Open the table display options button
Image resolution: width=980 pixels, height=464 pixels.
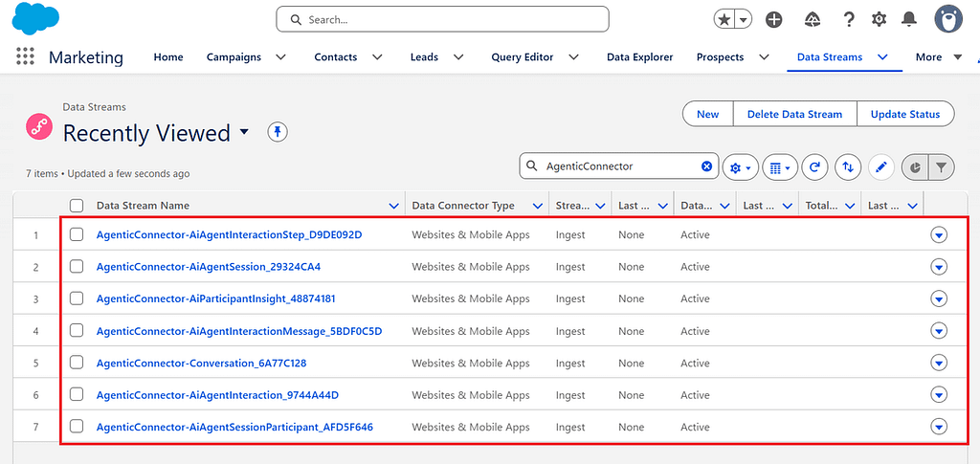click(x=780, y=167)
